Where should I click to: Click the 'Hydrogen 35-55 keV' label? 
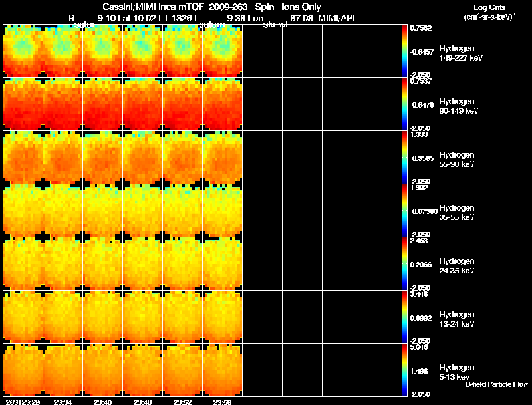pyautogui.click(x=457, y=213)
